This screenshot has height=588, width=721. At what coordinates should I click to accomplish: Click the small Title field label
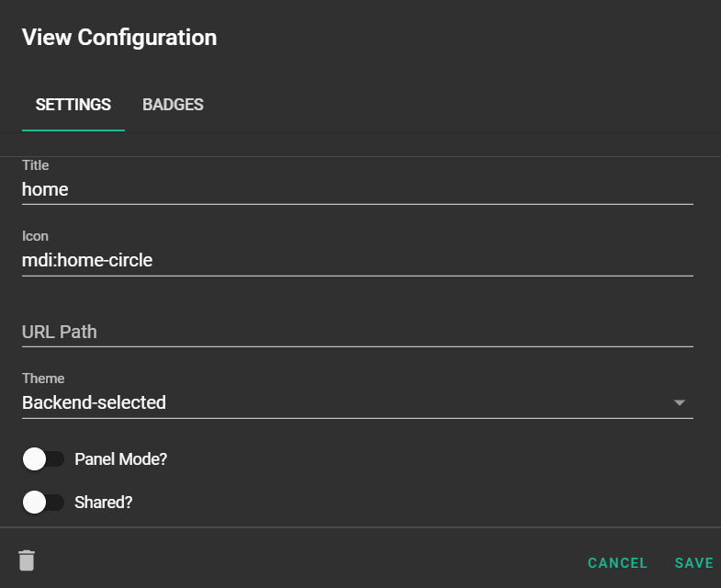[36, 165]
